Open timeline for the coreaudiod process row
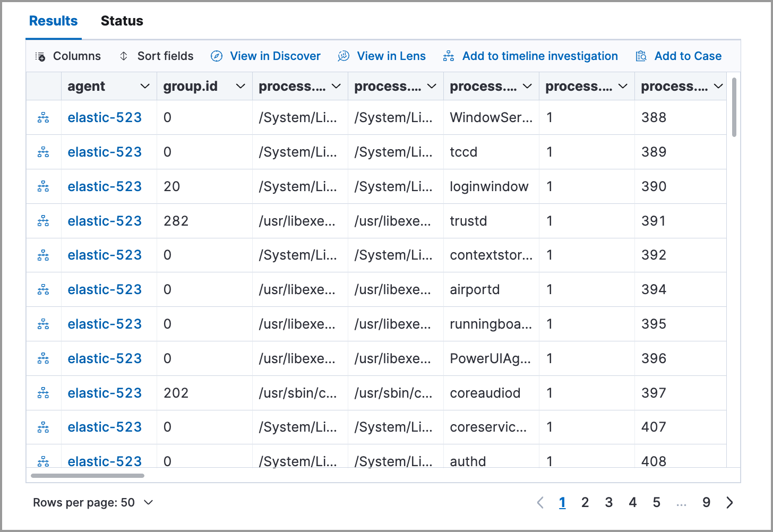Image resolution: width=773 pixels, height=532 pixels. pyautogui.click(x=43, y=393)
